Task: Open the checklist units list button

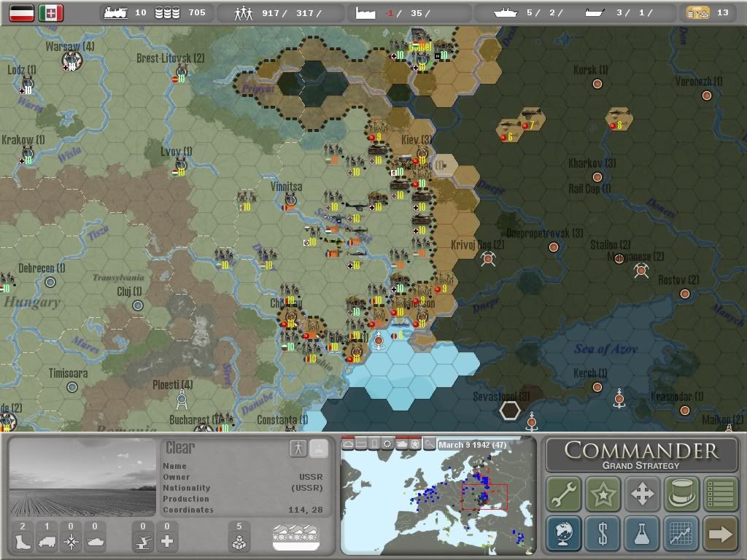Action: tap(721, 494)
